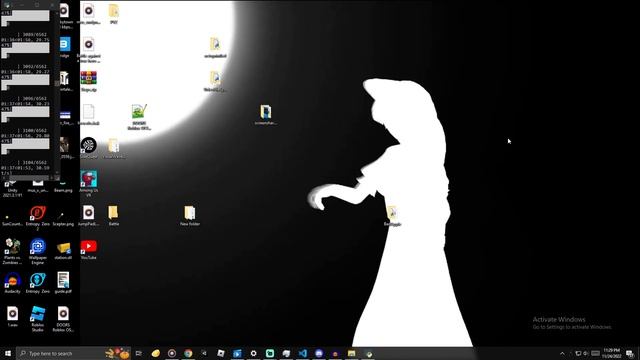This screenshot has height=360, width=640.
Task: Open the potato icon app in the taskbar
Action: (x=155, y=353)
